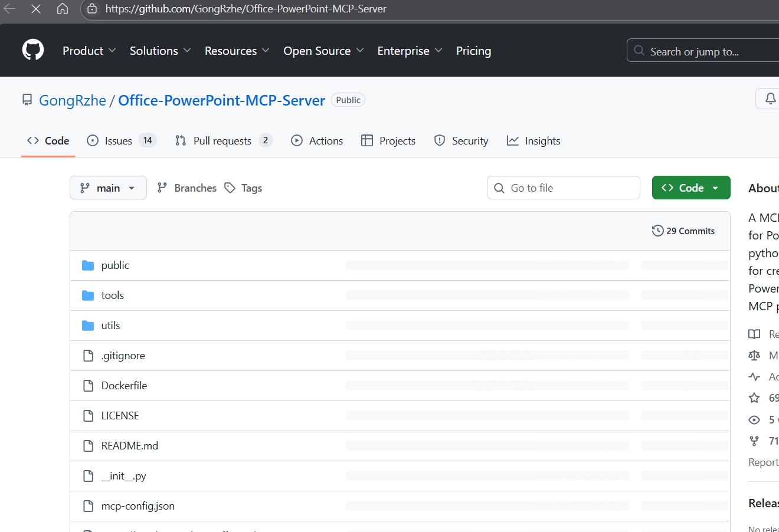The image size is (779, 532).
Task: Open the .gitignore file
Action: (x=123, y=356)
